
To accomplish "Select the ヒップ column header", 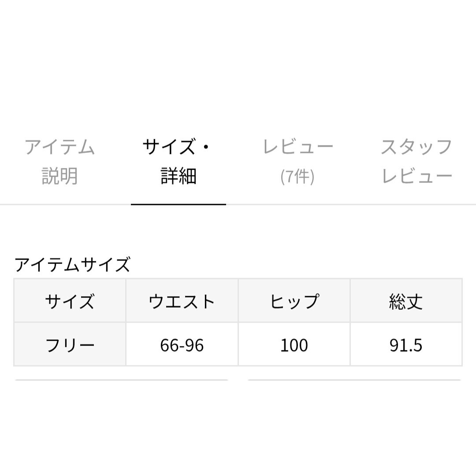I will pos(294,301).
